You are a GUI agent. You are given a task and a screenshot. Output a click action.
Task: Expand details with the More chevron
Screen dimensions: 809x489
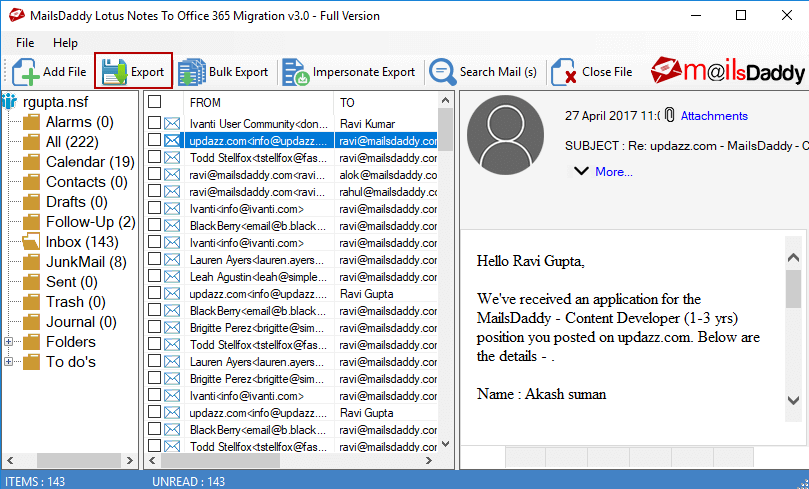coord(581,171)
